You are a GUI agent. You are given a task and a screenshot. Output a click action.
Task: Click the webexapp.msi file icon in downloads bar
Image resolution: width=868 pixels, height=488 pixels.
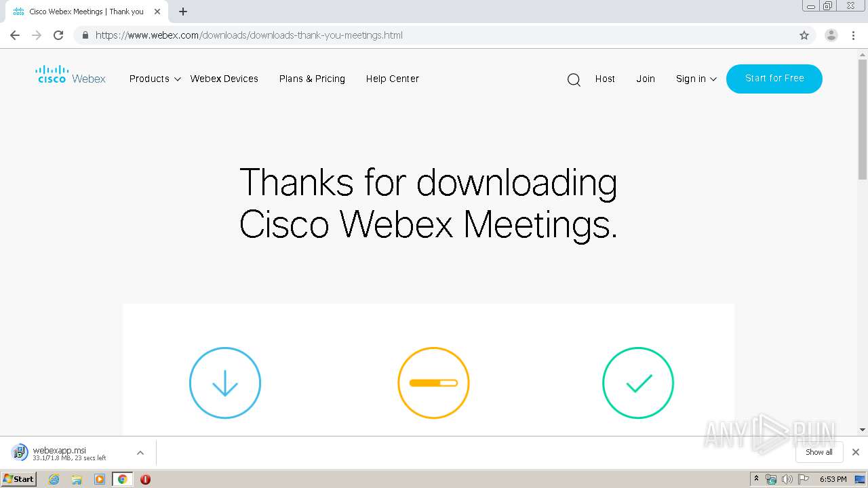20,453
